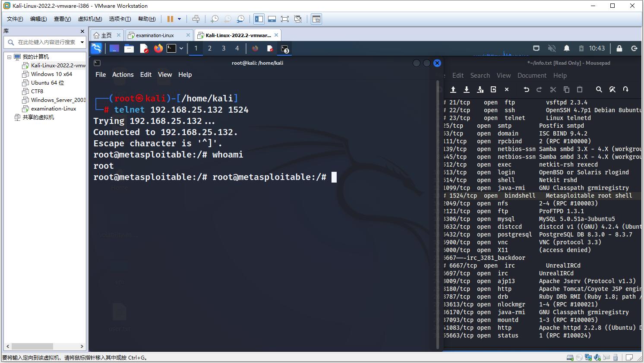Viewport: 644px width, 363px height.
Task: Click the Find magnifier icon in Mousepad
Action: 599,89
